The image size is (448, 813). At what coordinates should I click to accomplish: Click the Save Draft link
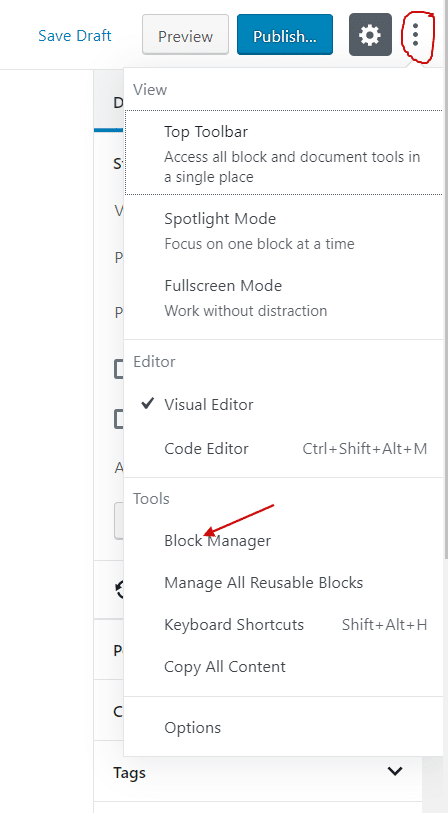click(75, 36)
